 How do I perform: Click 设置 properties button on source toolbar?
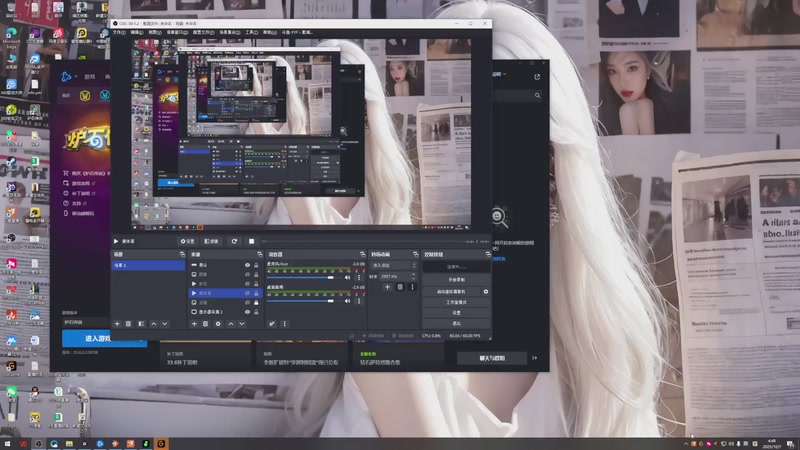click(187, 241)
